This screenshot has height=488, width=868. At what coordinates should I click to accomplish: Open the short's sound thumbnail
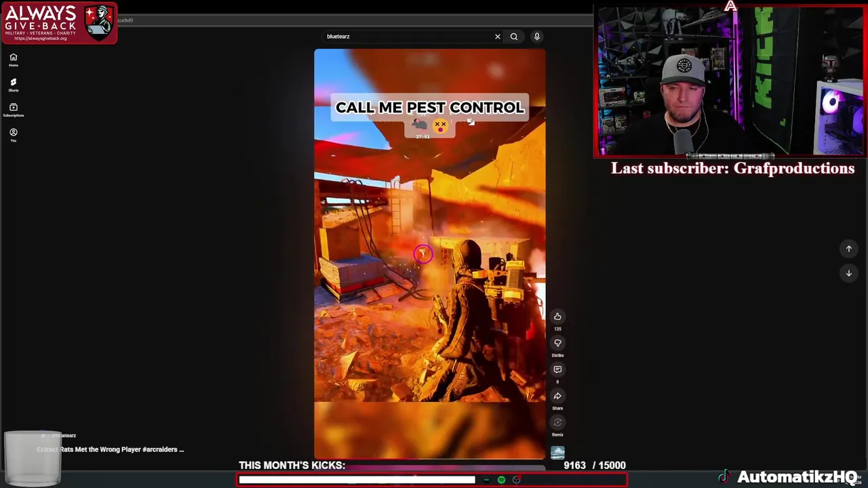557,453
